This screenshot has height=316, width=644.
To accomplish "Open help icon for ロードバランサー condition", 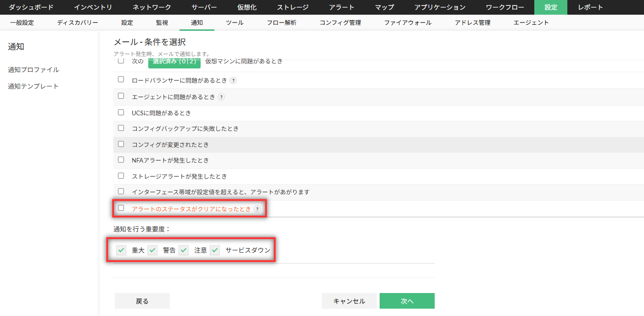I will point(233,80).
